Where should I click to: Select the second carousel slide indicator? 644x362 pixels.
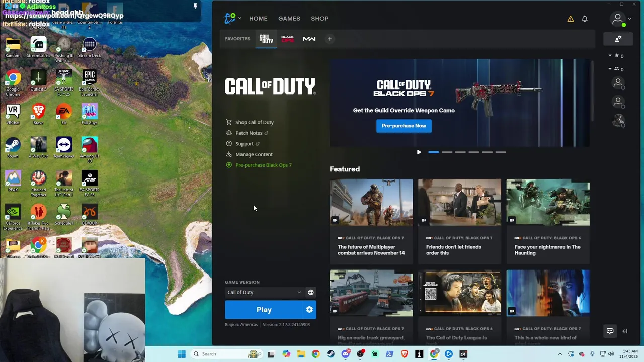point(447,152)
